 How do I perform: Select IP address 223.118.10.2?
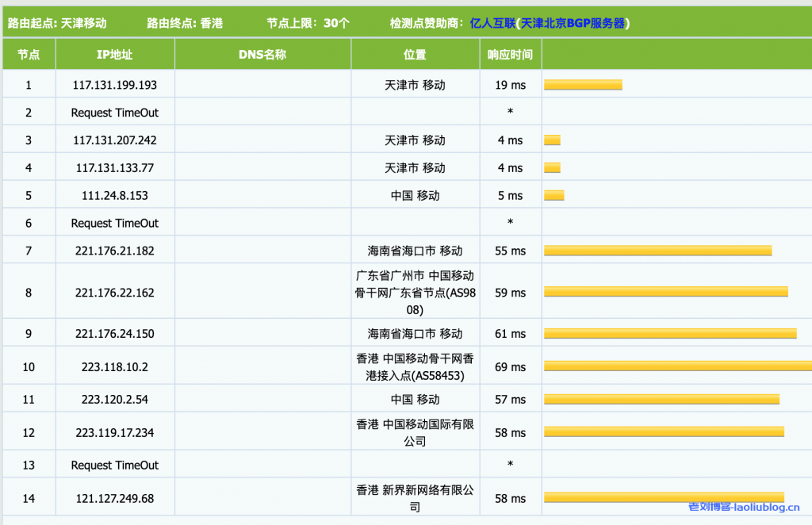coord(114,367)
